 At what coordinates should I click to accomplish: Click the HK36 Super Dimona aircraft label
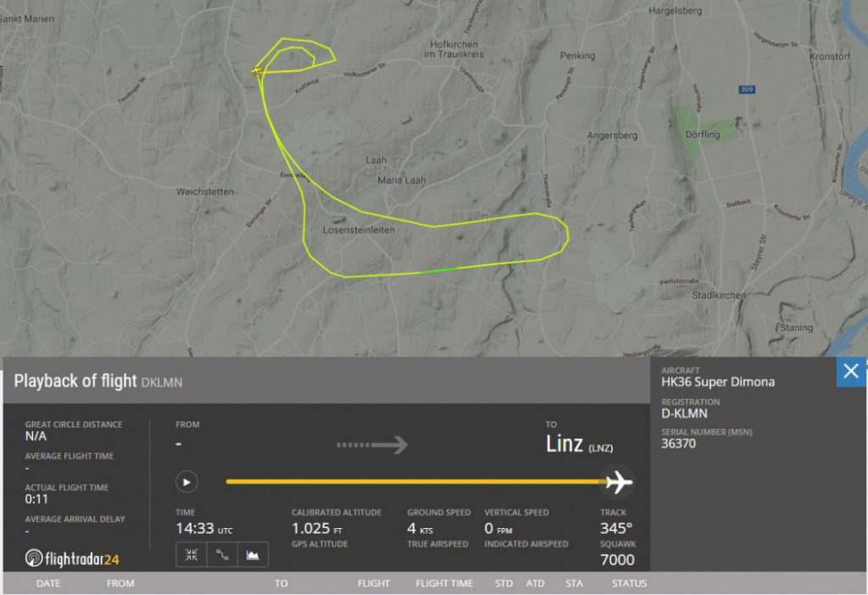(718, 382)
